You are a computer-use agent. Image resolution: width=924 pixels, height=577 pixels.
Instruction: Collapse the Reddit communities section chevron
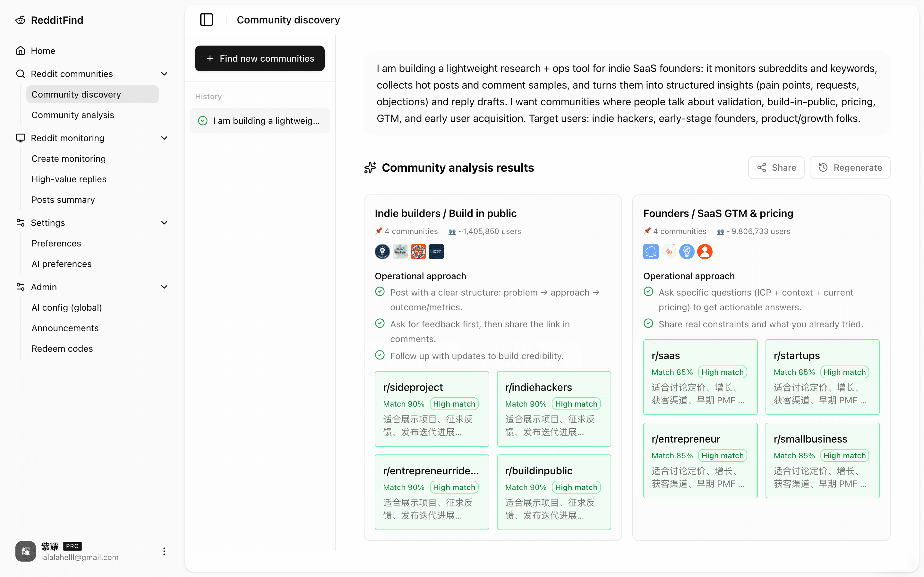(164, 74)
